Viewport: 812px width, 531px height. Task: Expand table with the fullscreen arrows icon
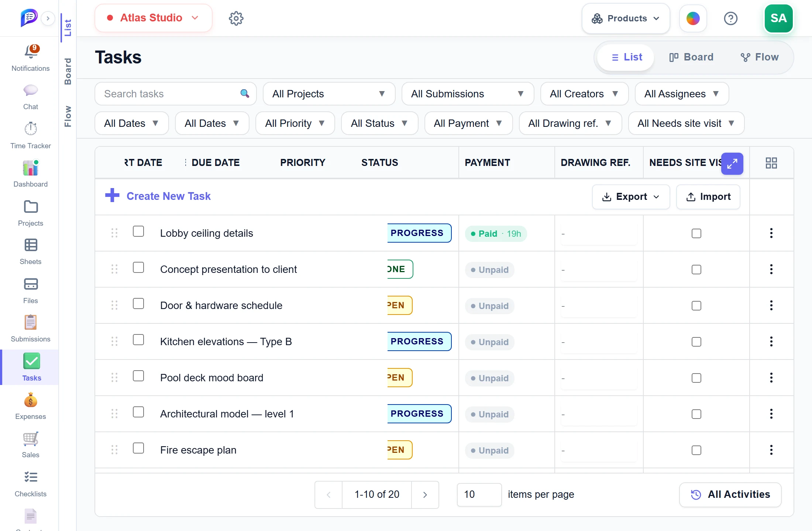(732, 163)
